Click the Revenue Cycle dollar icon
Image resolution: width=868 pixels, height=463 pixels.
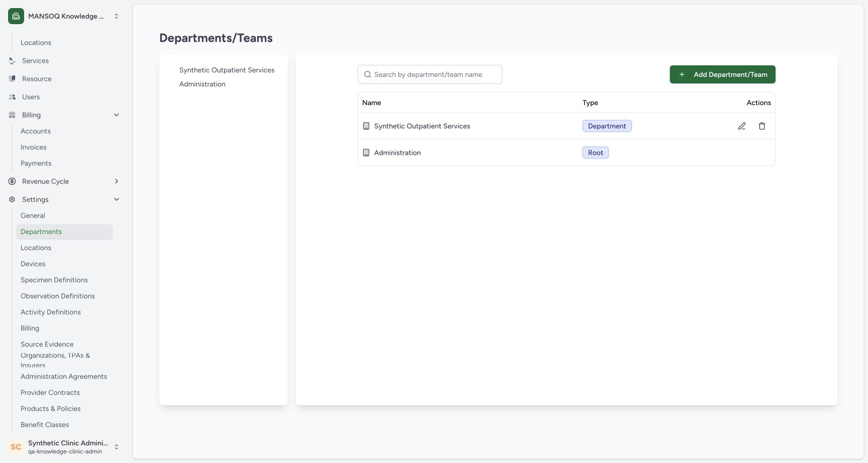(12, 181)
